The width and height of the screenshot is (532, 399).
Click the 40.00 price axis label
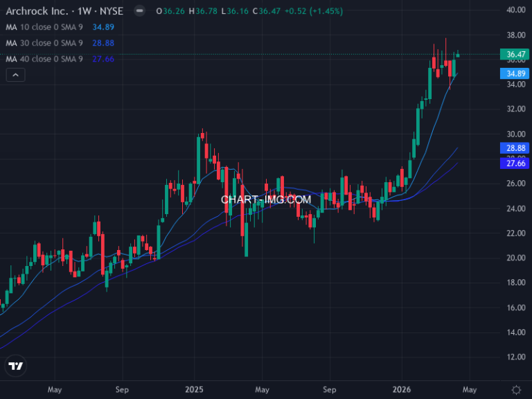(x=516, y=10)
